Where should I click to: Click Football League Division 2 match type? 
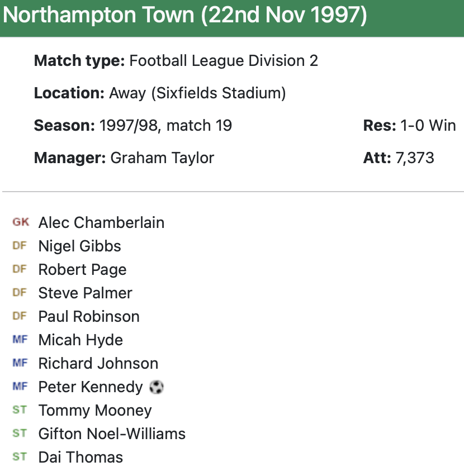pyautogui.click(x=224, y=60)
